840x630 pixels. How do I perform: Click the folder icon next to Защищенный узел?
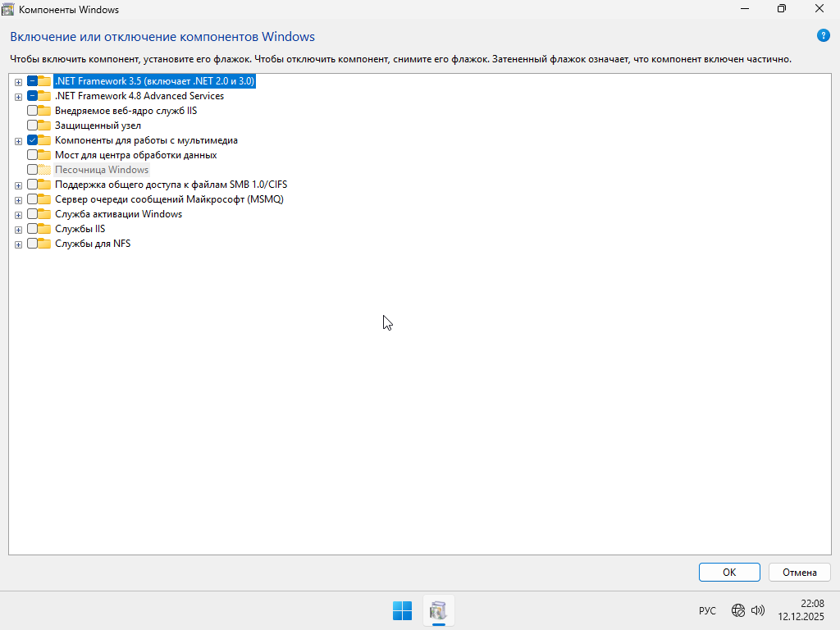[45, 126]
